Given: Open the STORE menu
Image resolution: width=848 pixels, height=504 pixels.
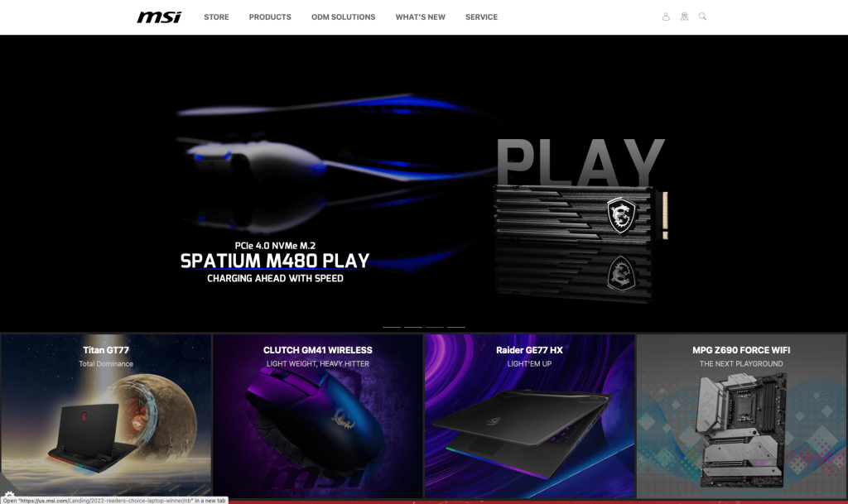Looking at the screenshot, I should click(216, 17).
